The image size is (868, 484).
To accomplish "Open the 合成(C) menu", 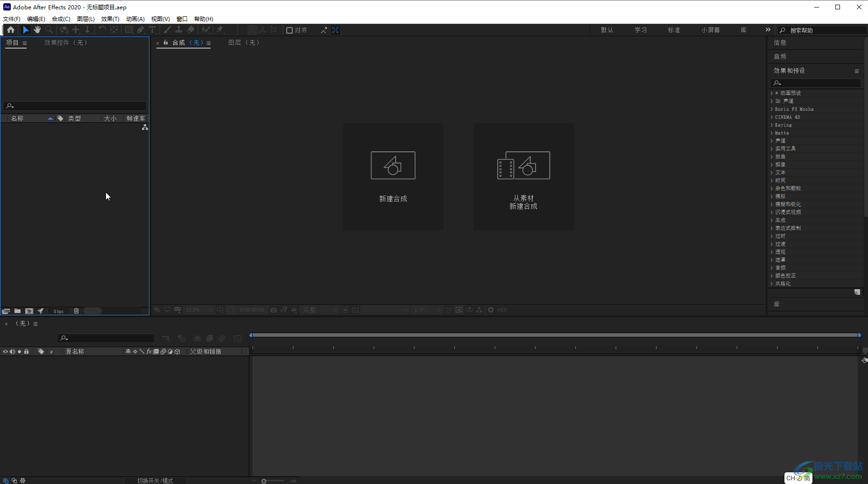I will [61, 19].
